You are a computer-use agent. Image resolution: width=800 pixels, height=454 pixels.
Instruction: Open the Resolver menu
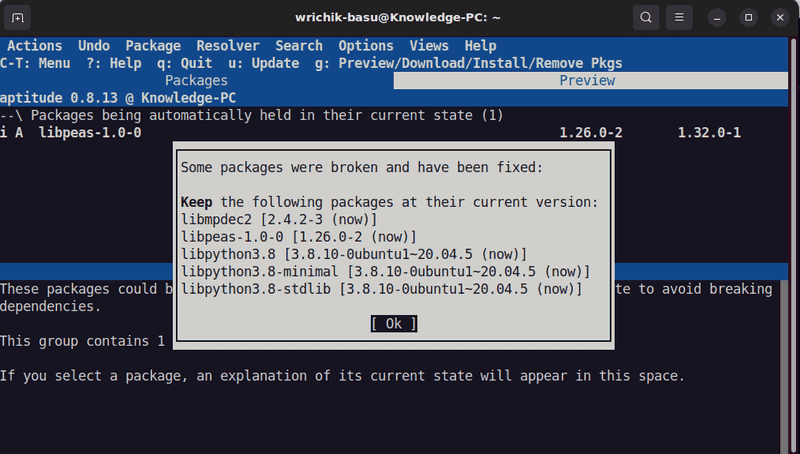point(227,46)
